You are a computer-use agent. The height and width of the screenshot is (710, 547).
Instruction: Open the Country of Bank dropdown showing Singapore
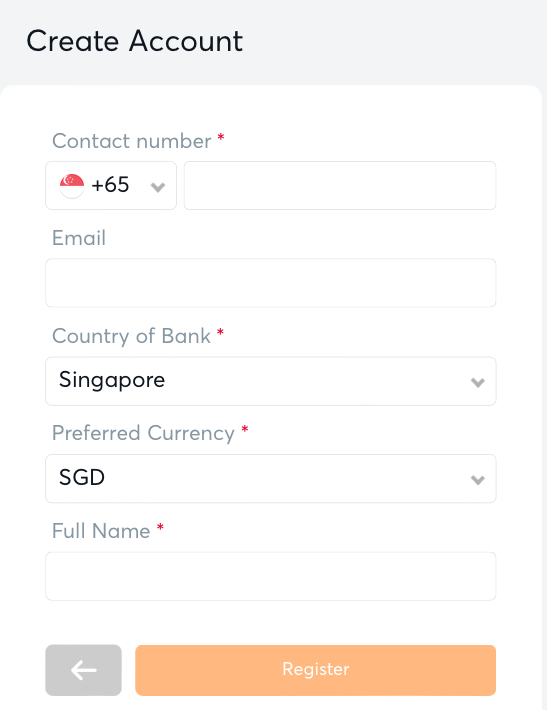[x=271, y=381]
